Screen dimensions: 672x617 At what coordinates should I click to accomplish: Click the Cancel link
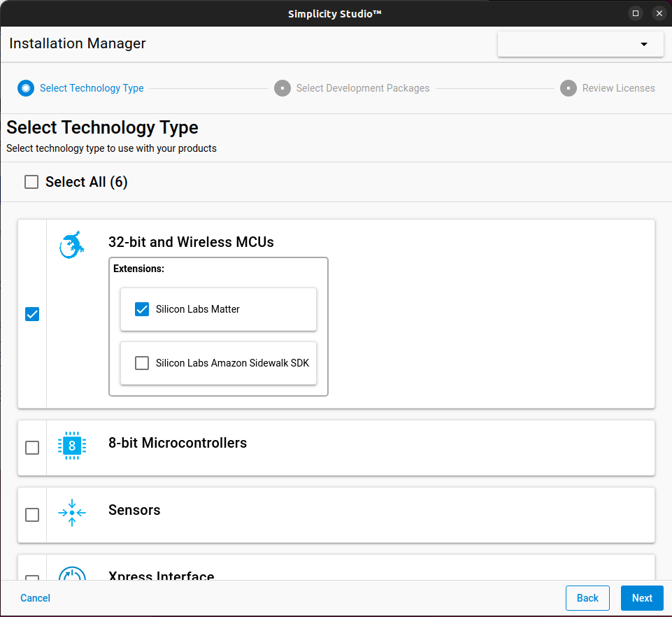pyautogui.click(x=36, y=598)
